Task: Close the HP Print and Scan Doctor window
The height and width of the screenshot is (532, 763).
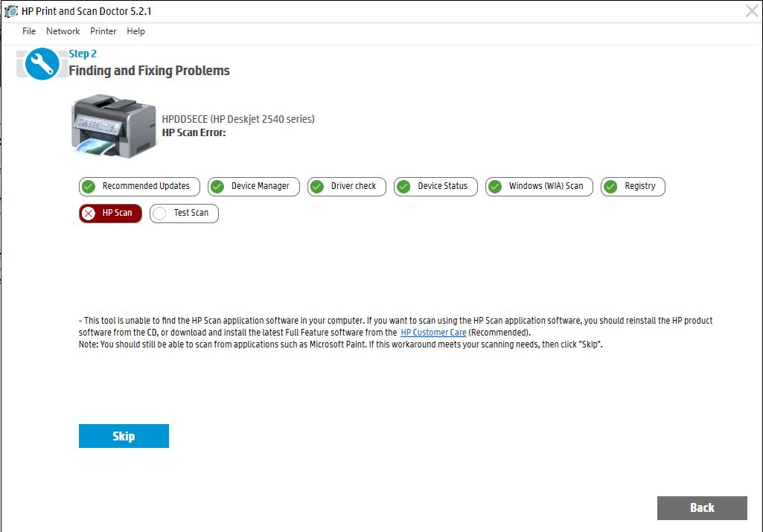Action: [752, 10]
